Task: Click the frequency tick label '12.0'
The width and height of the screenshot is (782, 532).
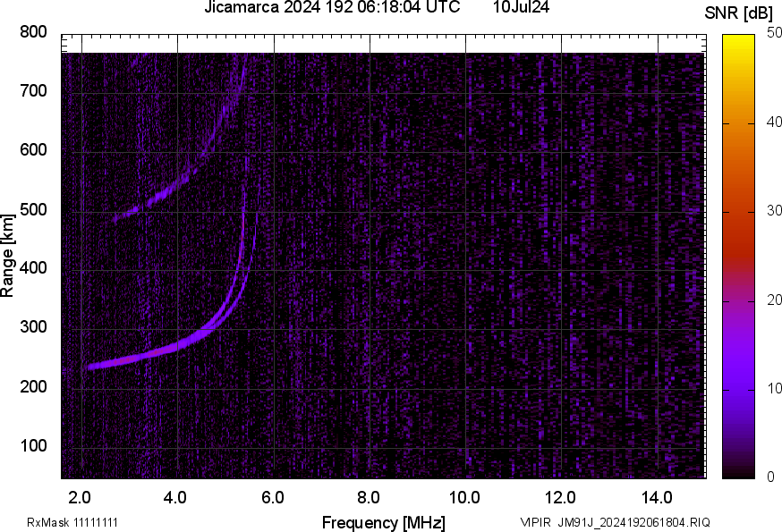Action: (x=561, y=497)
